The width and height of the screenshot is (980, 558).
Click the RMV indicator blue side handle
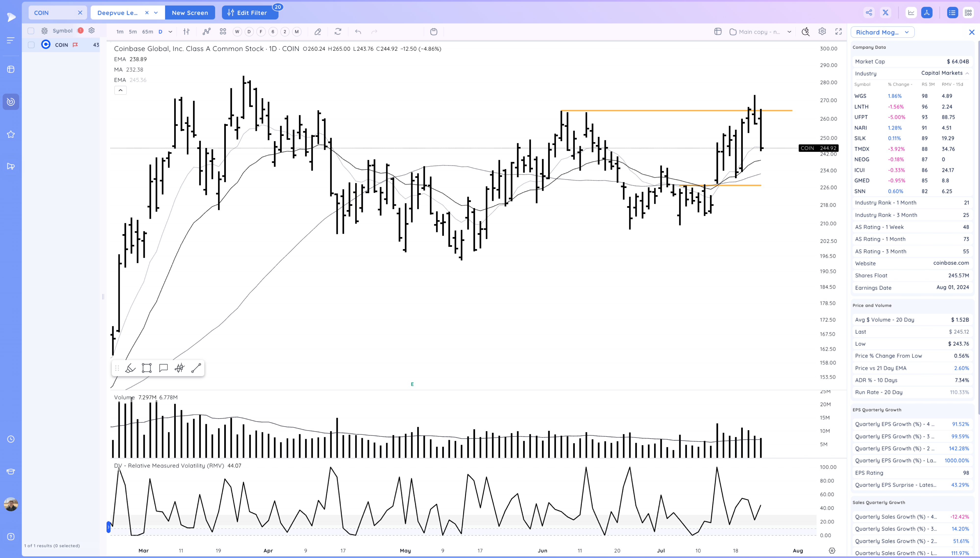coord(108,528)
